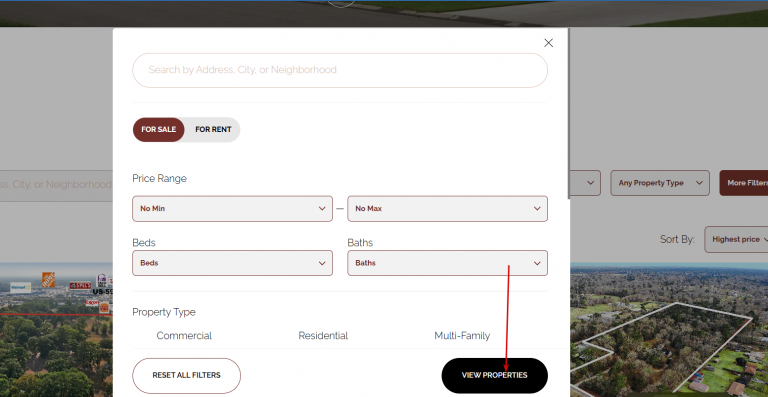
Task: Expand the Beds dropdown
Action: (x=232, y=263)
